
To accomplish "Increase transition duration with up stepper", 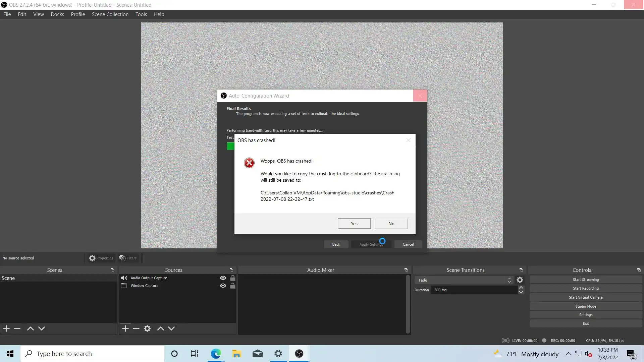I will pyautogui.click(x=521, y=288).
